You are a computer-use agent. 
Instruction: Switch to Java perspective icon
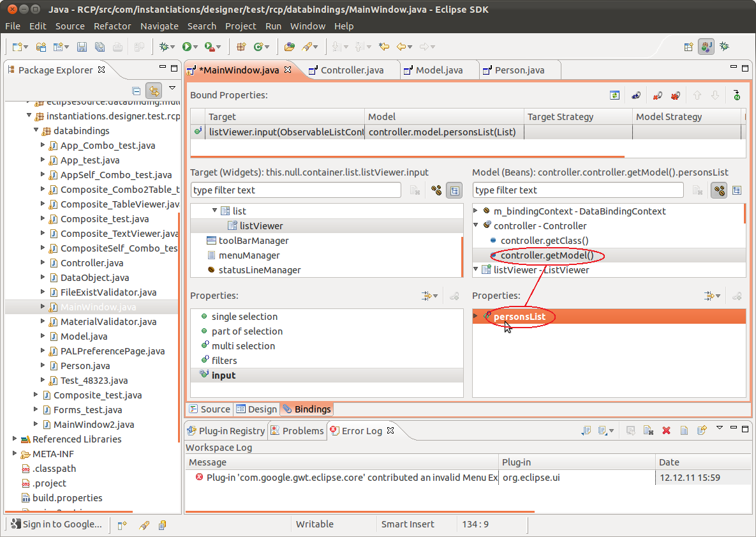coord(706,47)
